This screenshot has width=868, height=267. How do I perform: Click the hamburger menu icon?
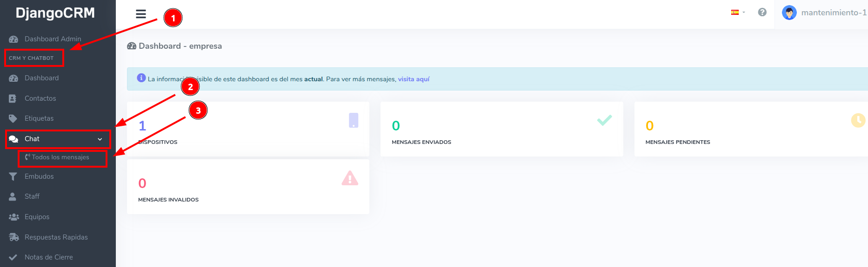tap(140, 14)
